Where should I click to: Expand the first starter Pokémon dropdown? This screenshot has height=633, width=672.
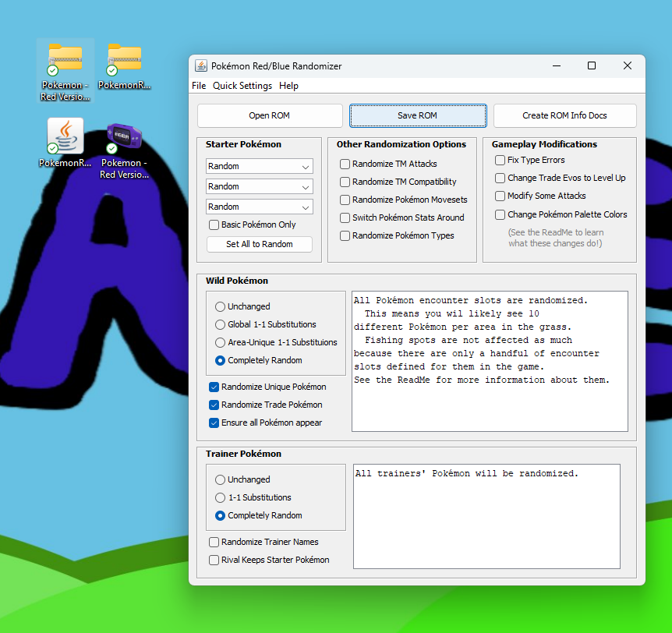pos(260,166)
